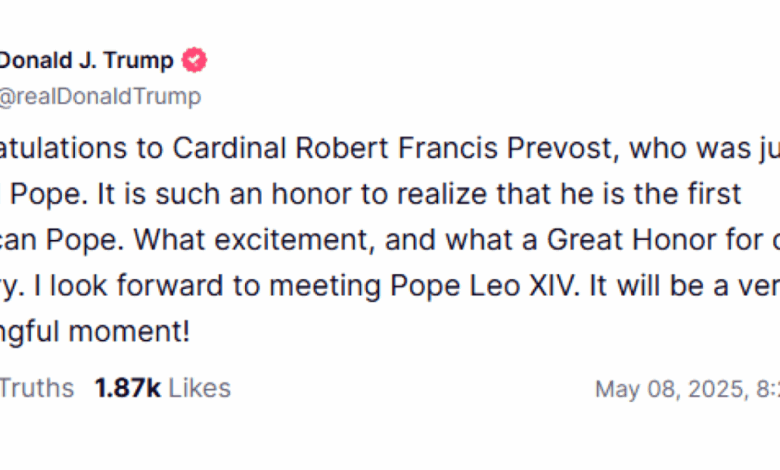
Task: Click the text Pope Leo XIV
Action: [482, 285]
